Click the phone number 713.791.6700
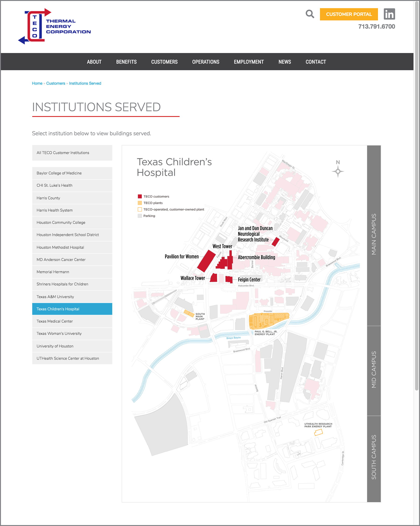This screenshot has height=526, width=420. click(x=377, y=26)
